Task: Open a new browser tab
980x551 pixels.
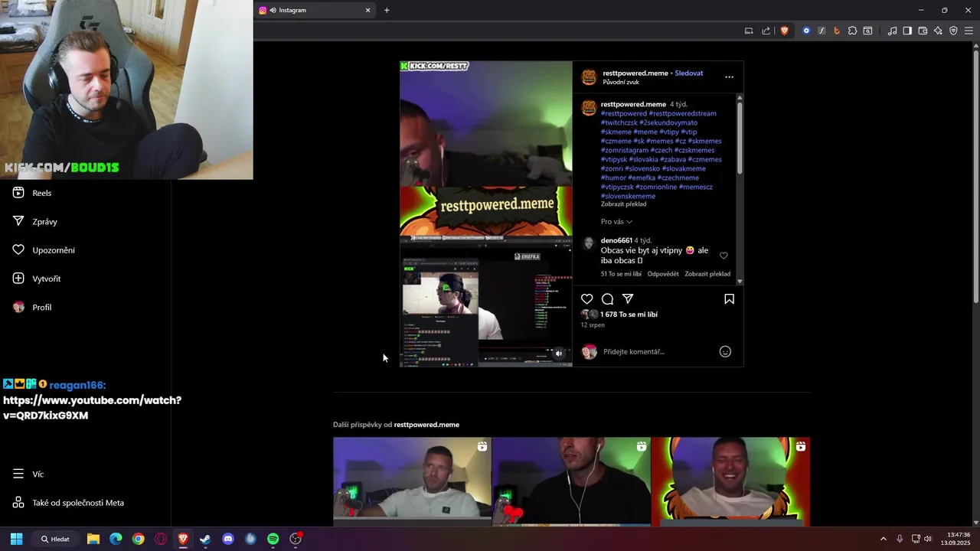Action: tap(387, 10)
